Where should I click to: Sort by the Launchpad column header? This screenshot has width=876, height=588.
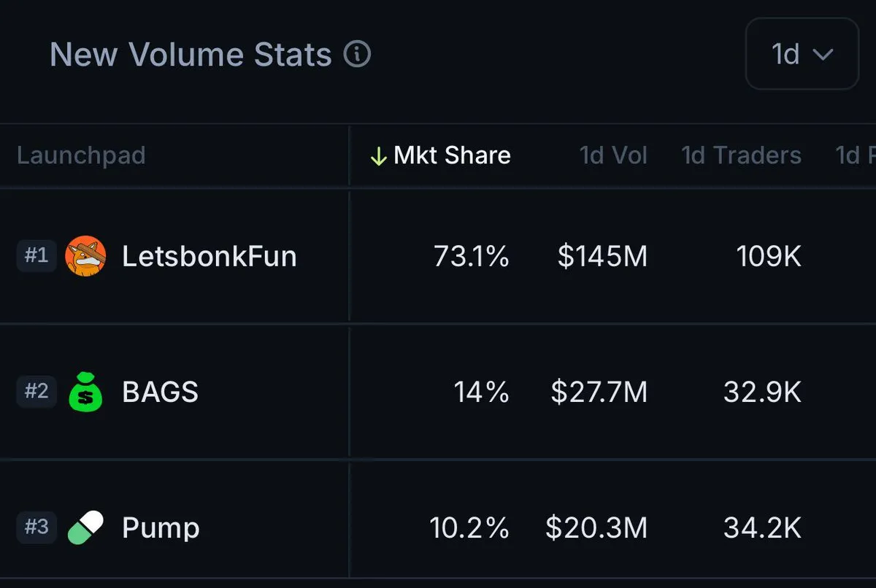(x=81, y=155)
